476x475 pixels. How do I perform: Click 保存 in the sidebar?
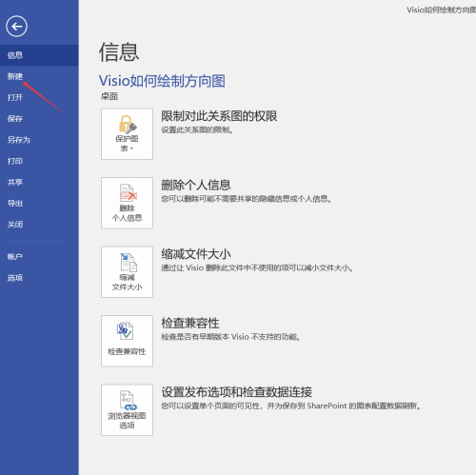[39, 119]
